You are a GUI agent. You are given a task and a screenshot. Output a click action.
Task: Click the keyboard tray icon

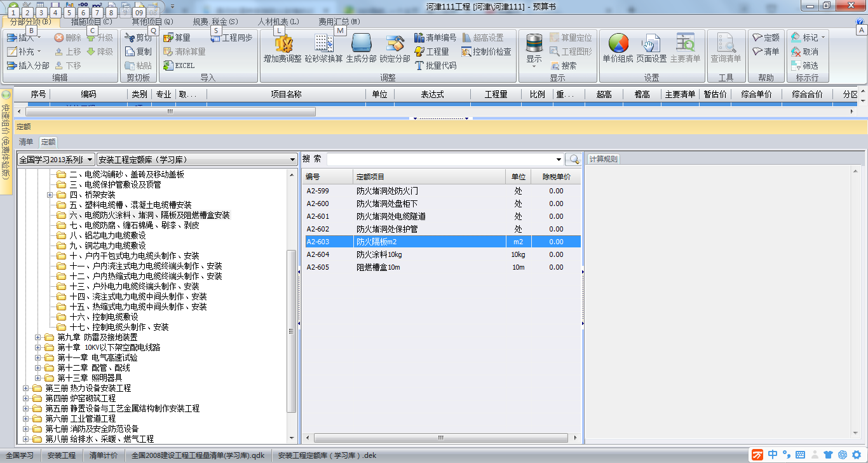pyautogui.click(x=800, y=454)
